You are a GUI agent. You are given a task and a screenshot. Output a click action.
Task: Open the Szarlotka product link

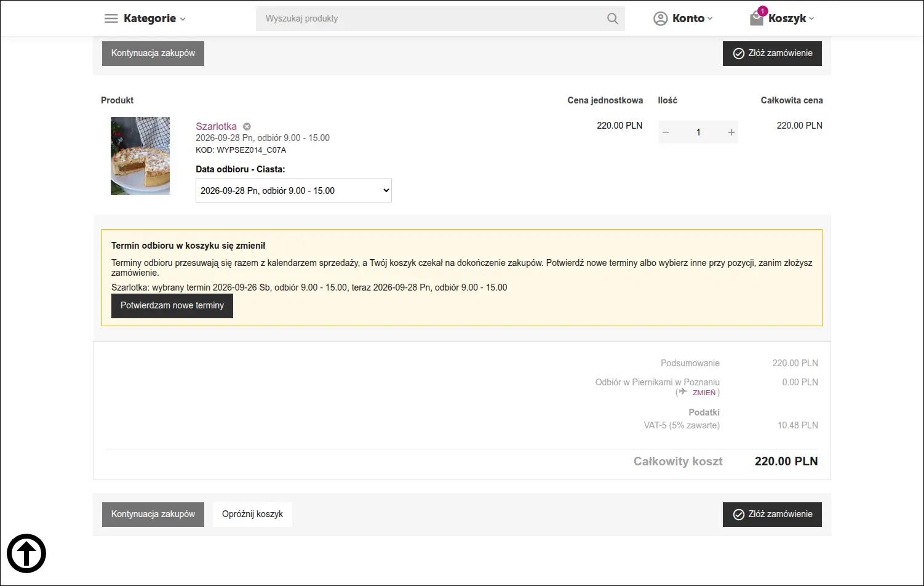pos(216,126)
